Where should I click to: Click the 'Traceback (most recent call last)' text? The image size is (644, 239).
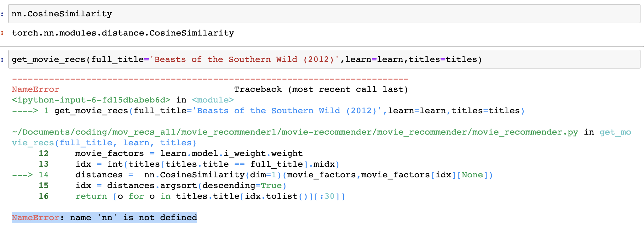[321, 90]
